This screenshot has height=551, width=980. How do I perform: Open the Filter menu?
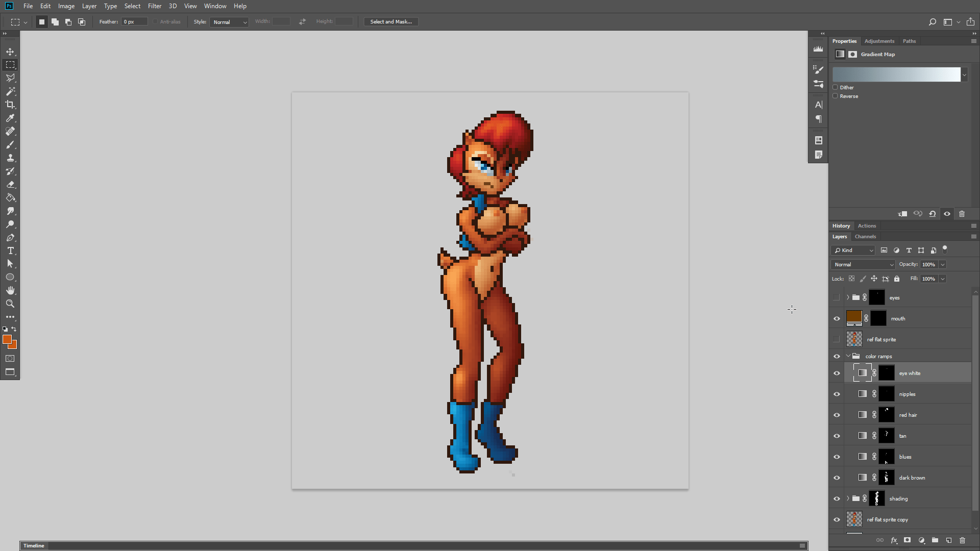click(154, 6)
